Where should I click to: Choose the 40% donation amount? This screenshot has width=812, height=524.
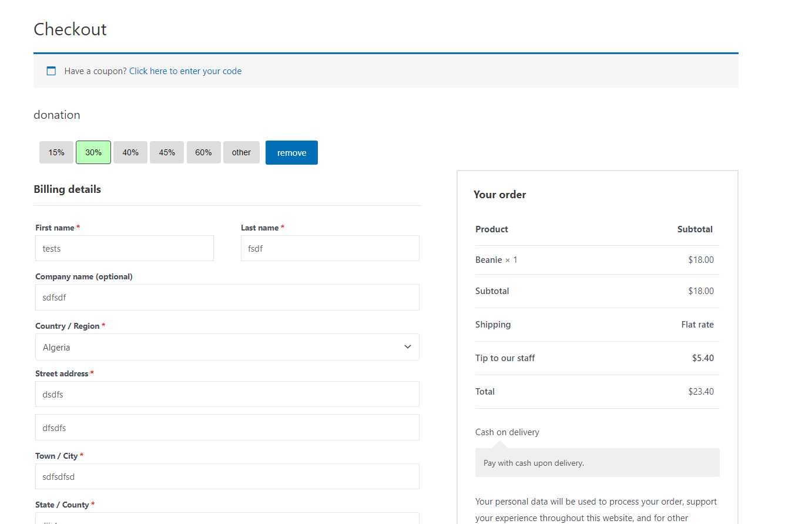tap(130, 152)
